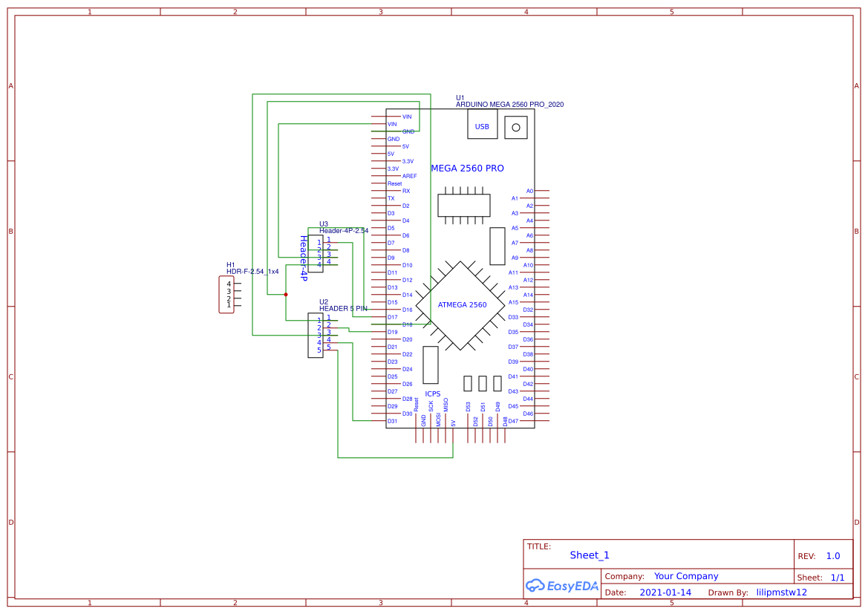Click the revision value 1.0 field

832,555
